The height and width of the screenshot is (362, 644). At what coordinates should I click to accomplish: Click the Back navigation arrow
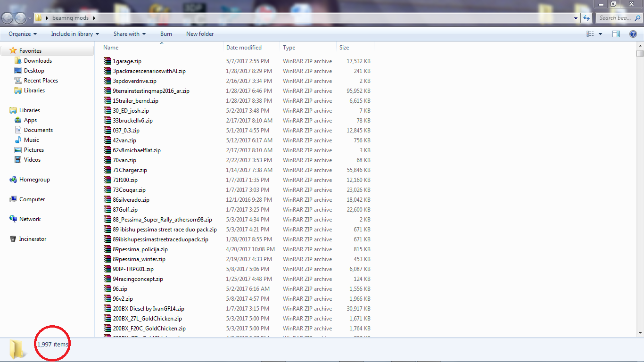pyautogui.click(x=7, y=18)
